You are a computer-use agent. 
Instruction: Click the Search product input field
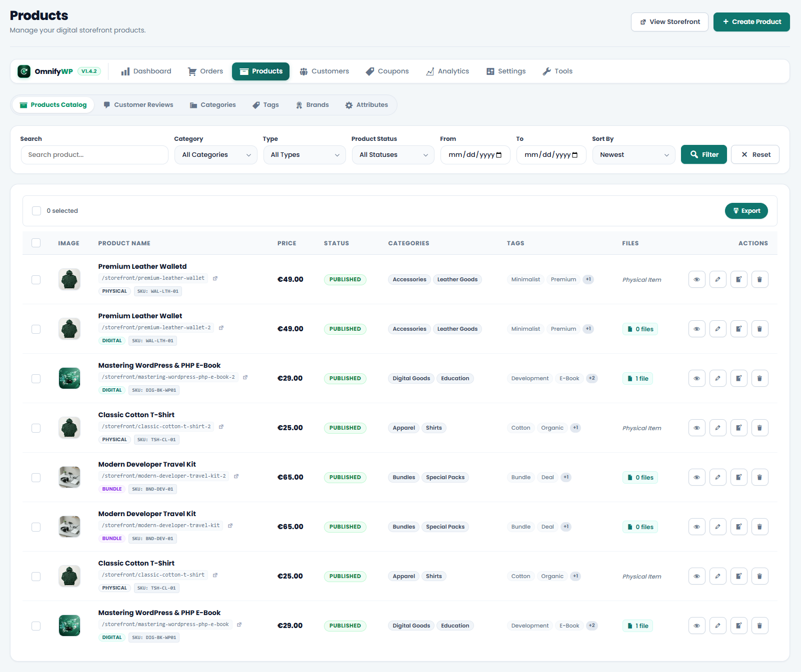point(94,155)
